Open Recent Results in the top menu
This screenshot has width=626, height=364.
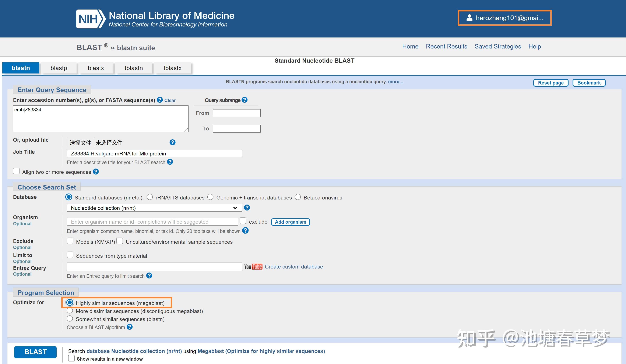click(x=446, y=46)
